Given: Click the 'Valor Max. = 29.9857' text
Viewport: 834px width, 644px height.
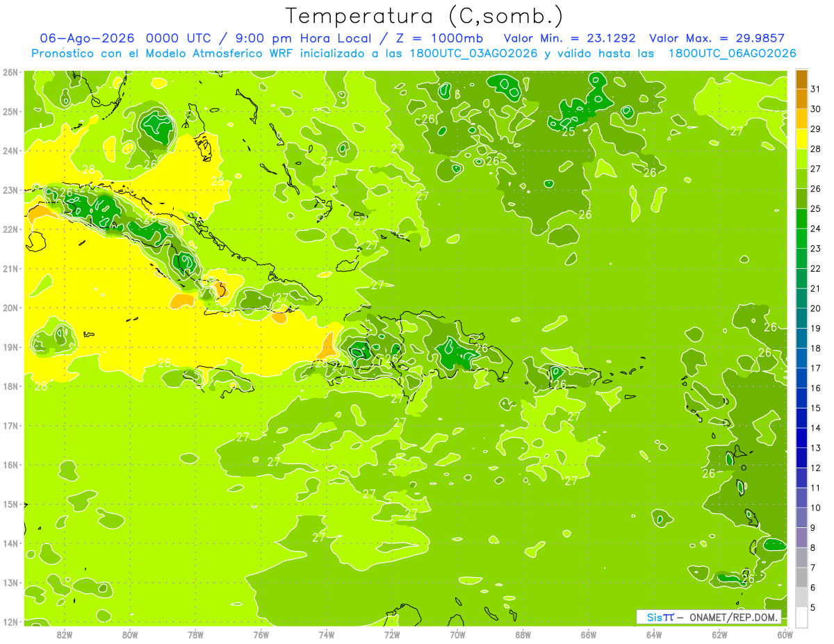Looking at the screenshot, I should 717,38.
